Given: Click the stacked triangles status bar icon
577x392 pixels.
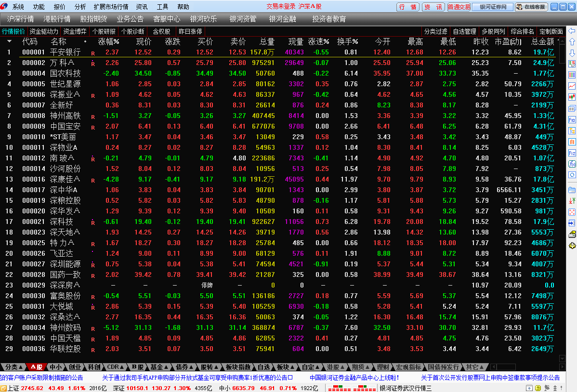Looking at the screenshot, I should pyautogui.click(x=555, y=388).
